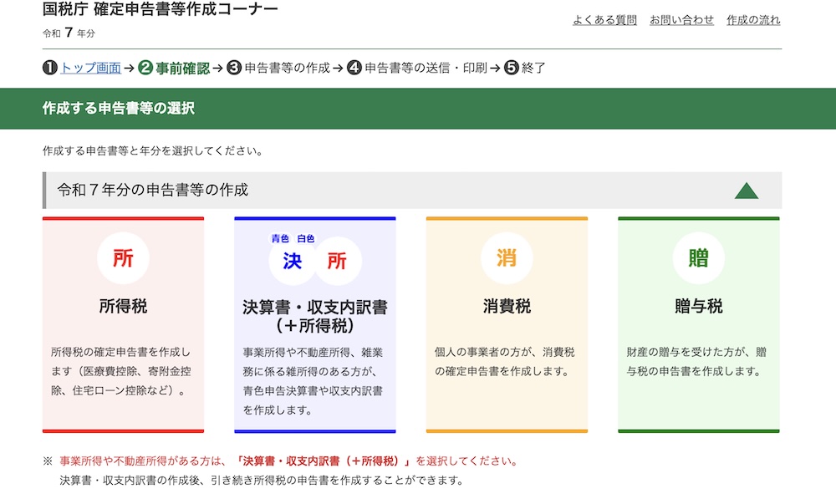The height and width of the screenshot is (504, 836).
Task: Select the 消費税 card
Action: pos(507,324)
